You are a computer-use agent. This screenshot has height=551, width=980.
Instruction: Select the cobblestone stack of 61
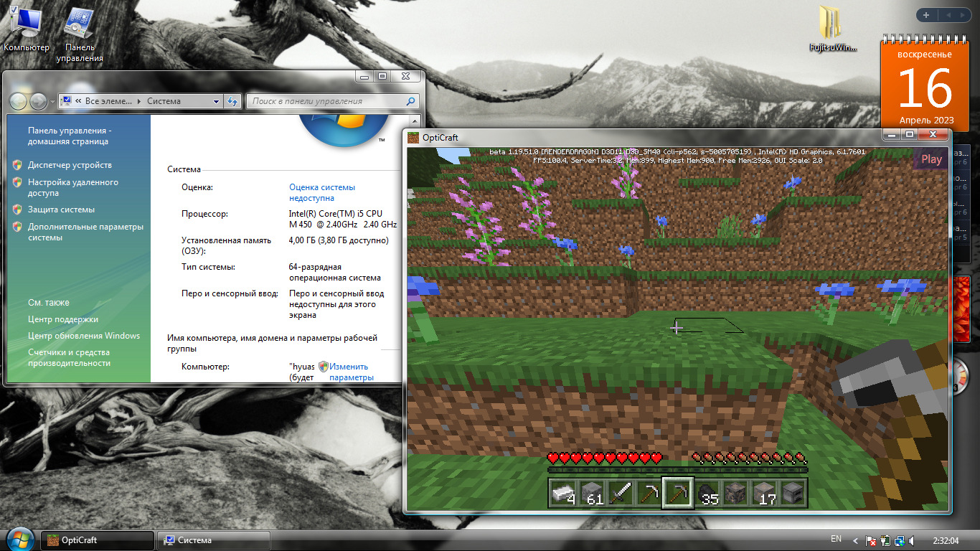(x=593, y=493)
